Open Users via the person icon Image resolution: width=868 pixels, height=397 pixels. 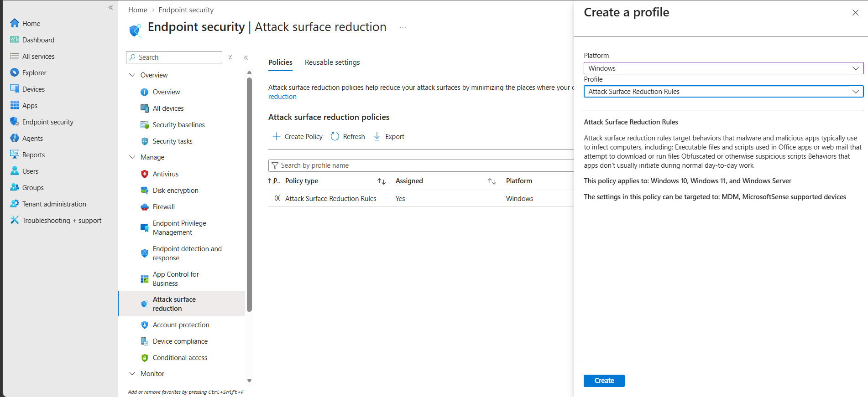coord(15,171)
